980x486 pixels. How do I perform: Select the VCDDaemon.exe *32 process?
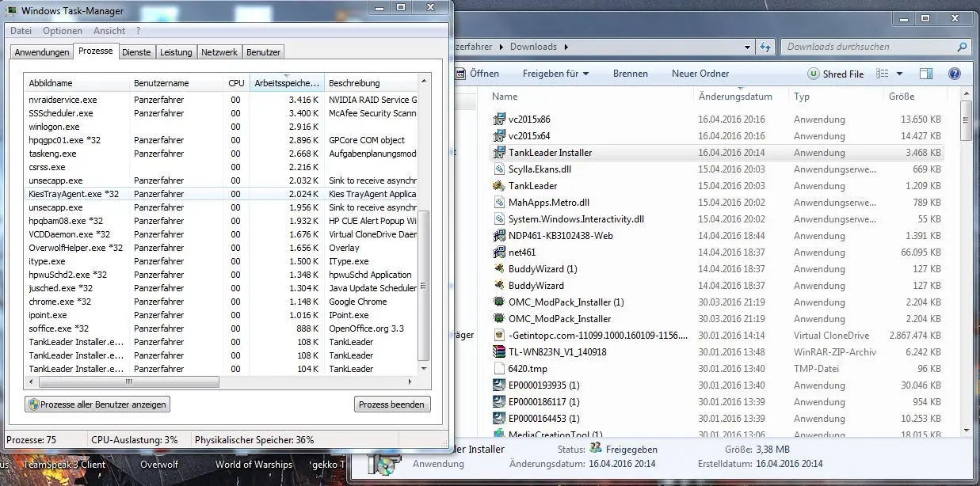220,234
